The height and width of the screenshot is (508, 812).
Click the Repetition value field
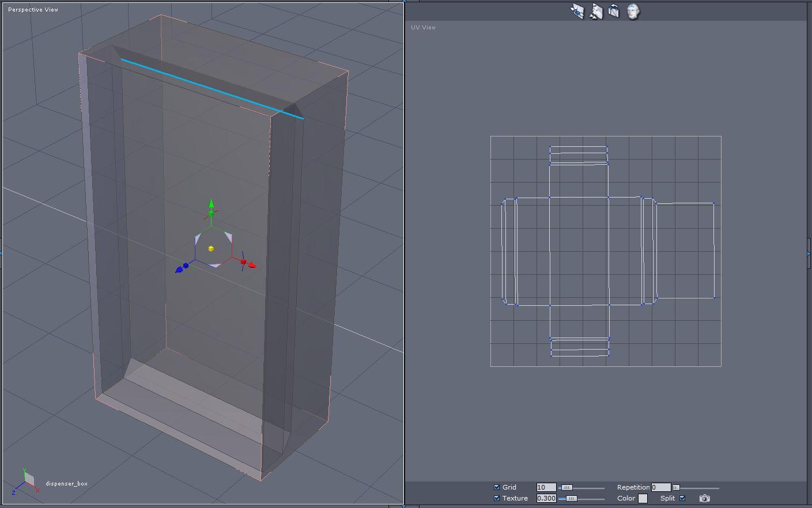[661, 487]
